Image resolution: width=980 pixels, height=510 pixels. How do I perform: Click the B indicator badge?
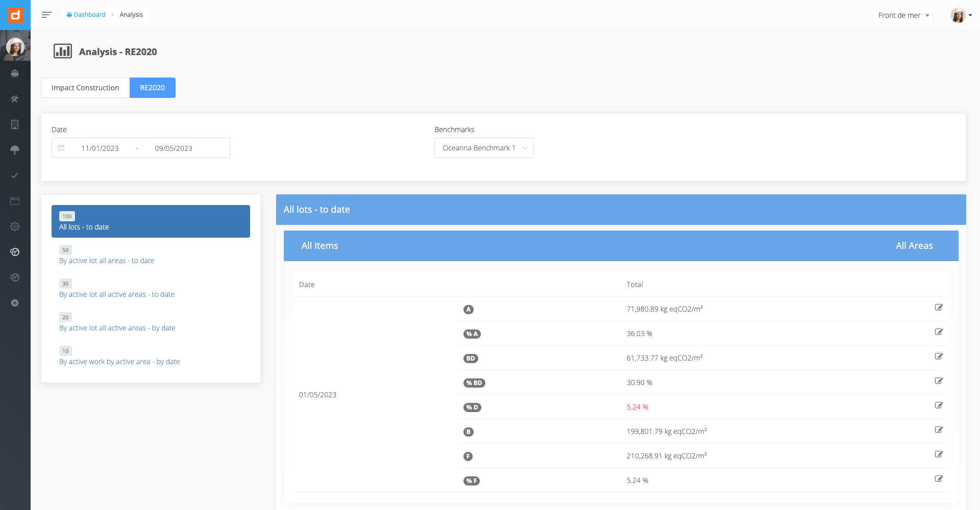pyautogui.click(x=468, y=432)
